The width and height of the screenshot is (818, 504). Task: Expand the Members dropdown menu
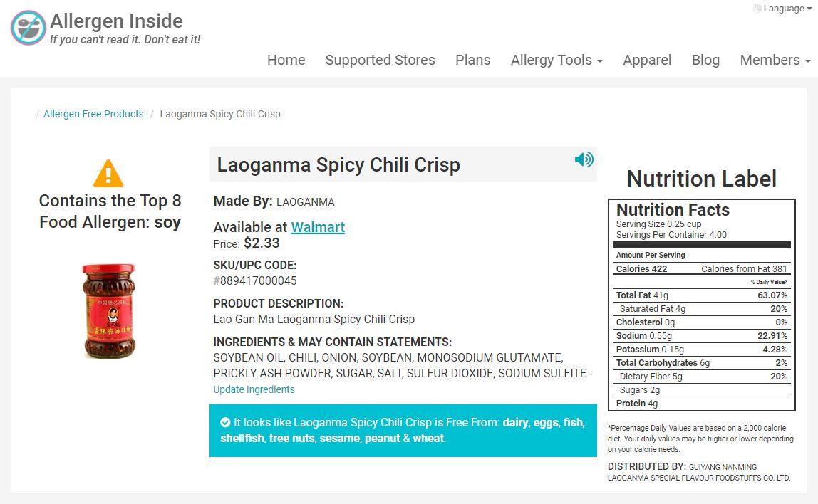(x=775, y=60)
